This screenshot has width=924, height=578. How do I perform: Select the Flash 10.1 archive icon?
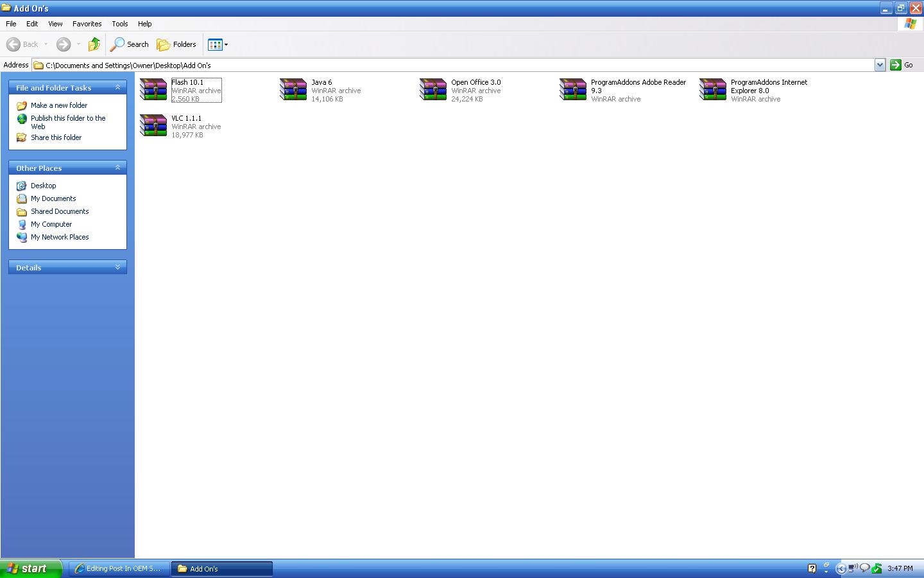click(153, 90)
